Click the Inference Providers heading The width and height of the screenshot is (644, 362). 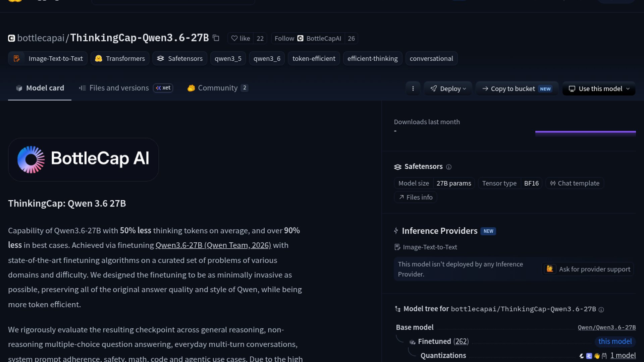click(439, 231)
